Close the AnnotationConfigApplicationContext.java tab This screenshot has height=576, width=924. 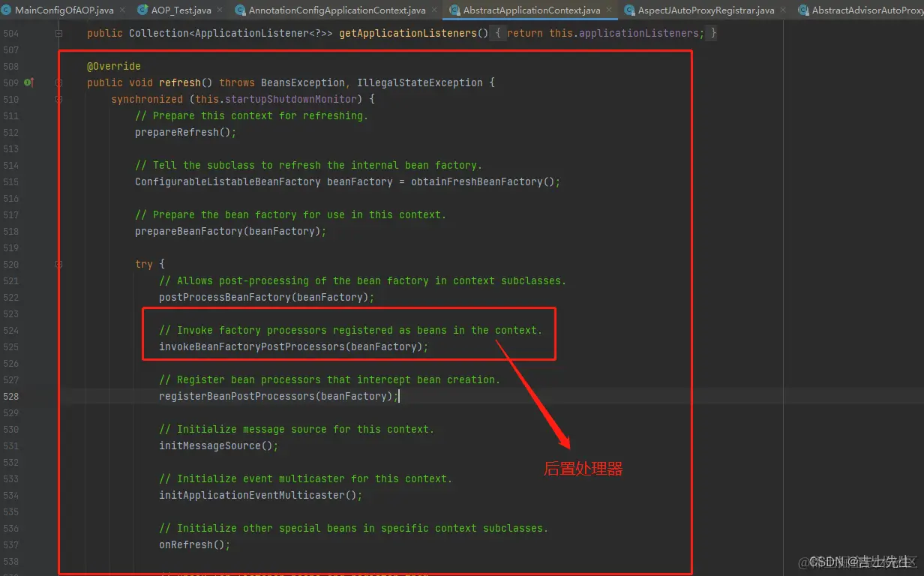[x=434, y=10]
